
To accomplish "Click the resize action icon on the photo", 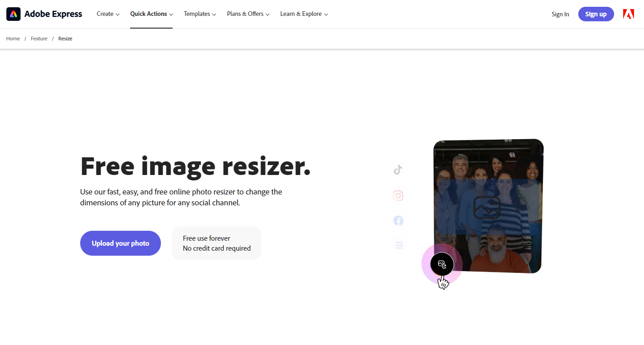I will [442, 264].
